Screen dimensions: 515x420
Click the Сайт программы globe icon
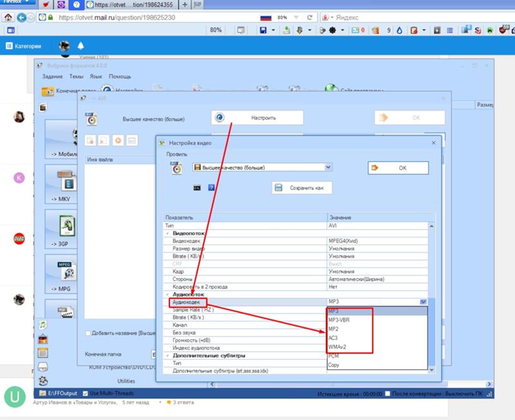coord(331,89)
